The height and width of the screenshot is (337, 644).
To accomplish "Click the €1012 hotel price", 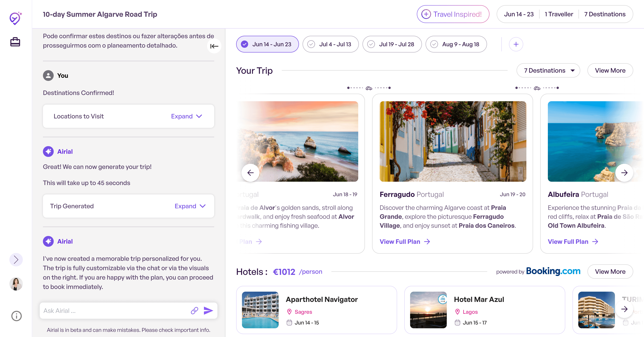I will (x=284, y=272).
